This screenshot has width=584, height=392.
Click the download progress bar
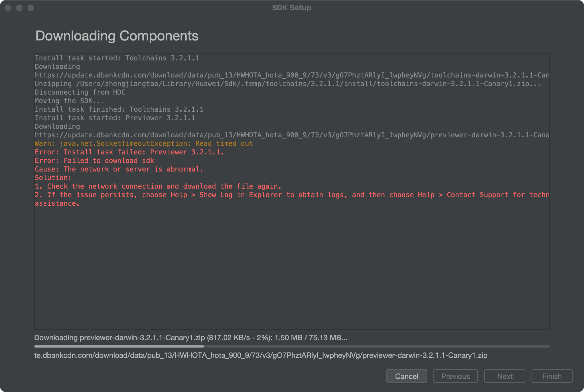(292, 346)
